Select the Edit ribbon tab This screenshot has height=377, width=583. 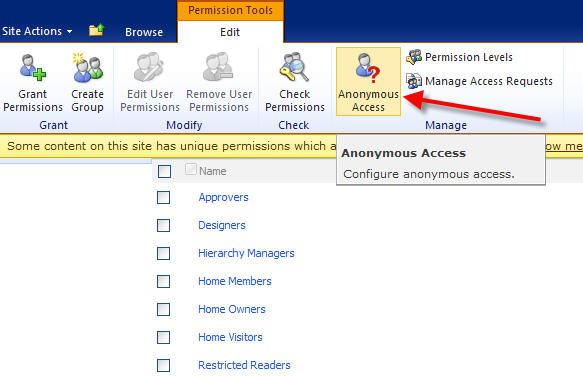[x=230, y=32]
